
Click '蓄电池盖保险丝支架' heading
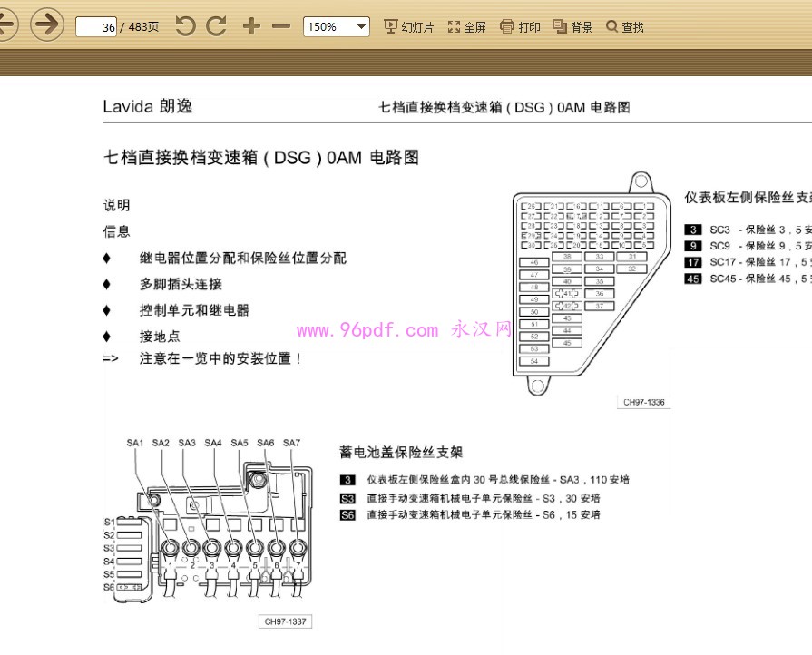point(401,452)
